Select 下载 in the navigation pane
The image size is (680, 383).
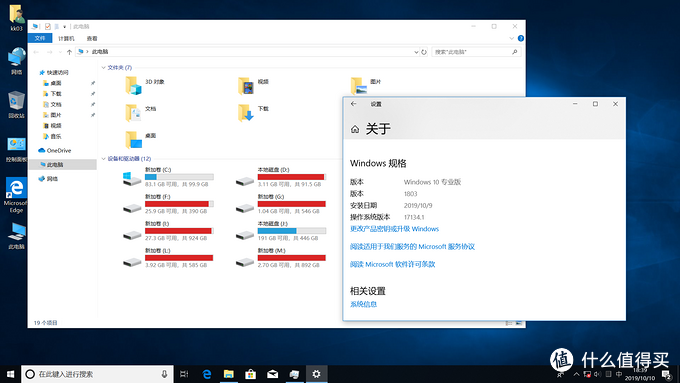pos(56,94)
